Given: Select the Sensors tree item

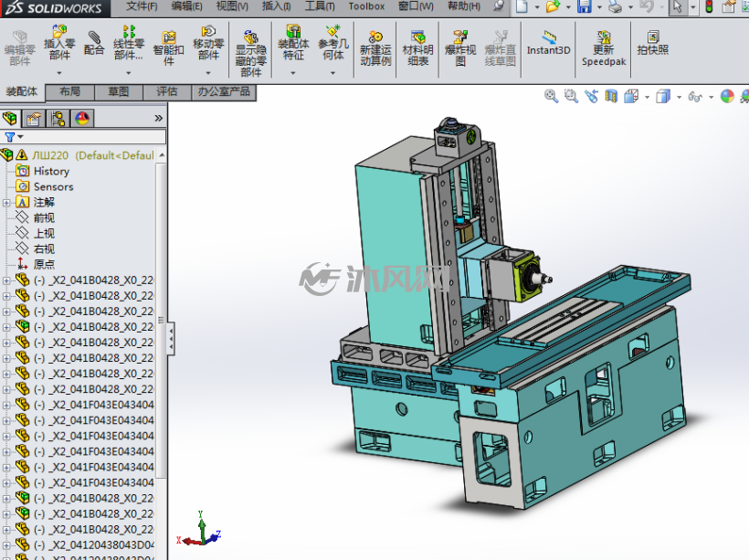Looking at the screenshot, I should pos(54,187).
